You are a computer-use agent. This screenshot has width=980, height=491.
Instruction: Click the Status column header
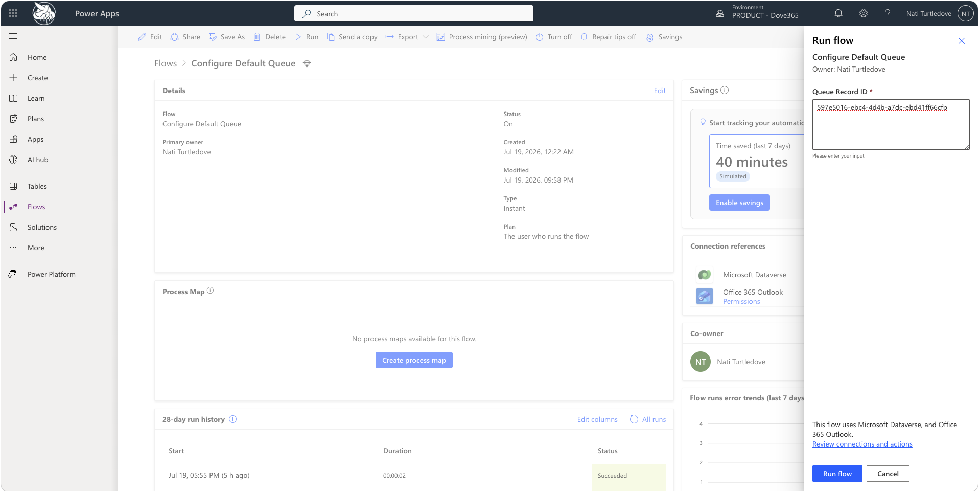coord(608,451)
